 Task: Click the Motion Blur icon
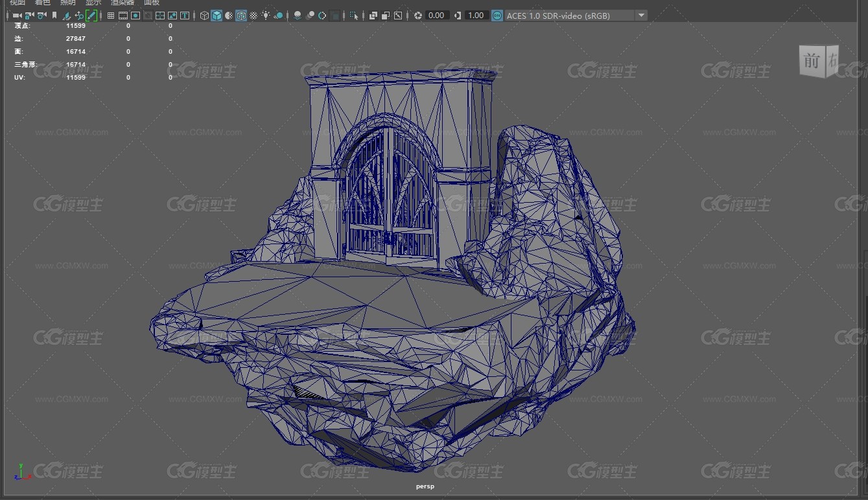tap(310, 16)
